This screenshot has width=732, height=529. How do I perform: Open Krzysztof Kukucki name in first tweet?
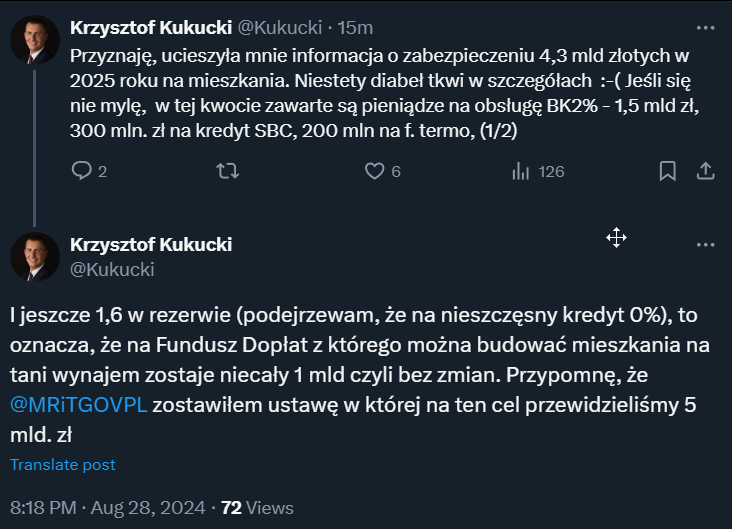[150, 27]
